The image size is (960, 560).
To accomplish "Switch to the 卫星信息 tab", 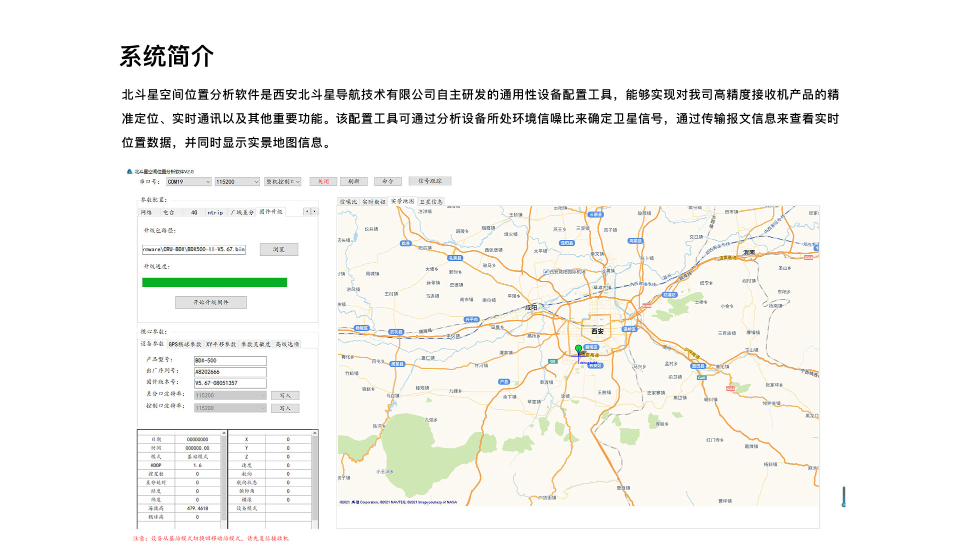I will (x=430, y=202).
